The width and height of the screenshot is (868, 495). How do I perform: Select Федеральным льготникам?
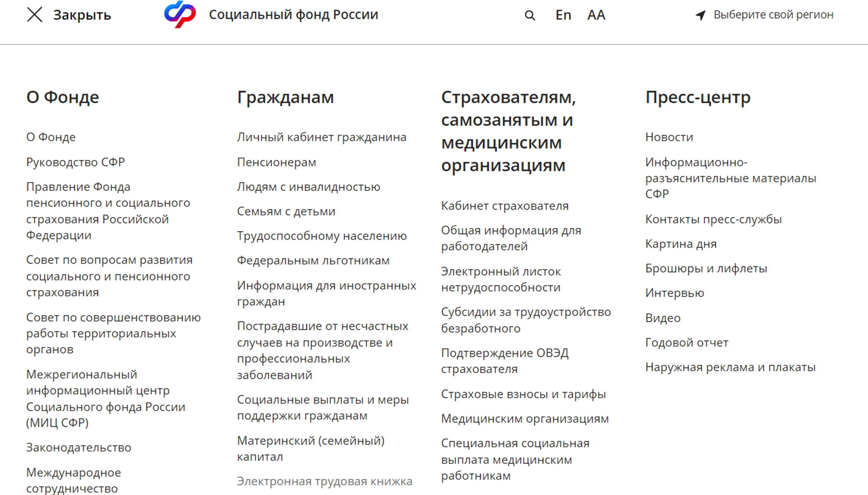[x=313, y=260]
